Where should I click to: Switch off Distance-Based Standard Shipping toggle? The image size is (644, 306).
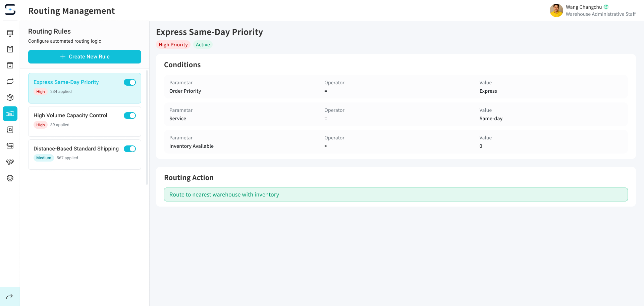(x=130, y=149)
